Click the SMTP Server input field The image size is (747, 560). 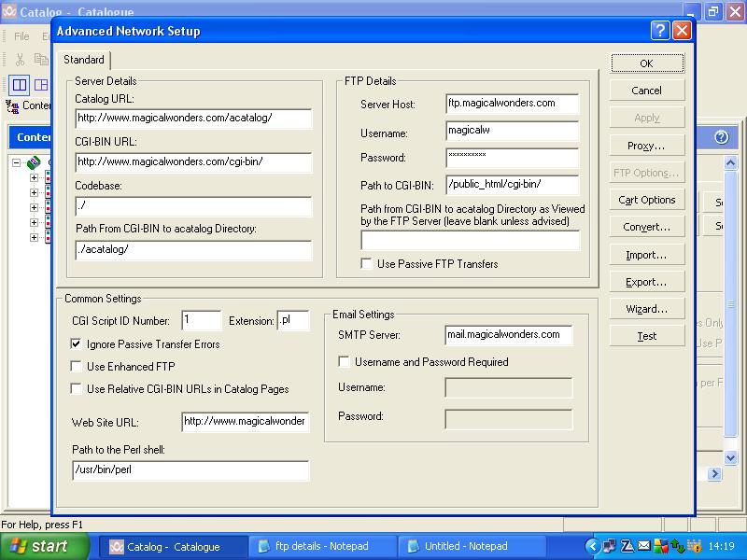pyautogui.click(x=509, y=335)
